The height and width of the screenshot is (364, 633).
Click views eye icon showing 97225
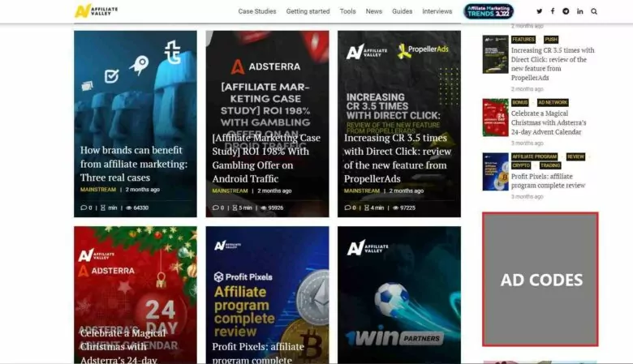pyautogui.click(x=396, y=208)
